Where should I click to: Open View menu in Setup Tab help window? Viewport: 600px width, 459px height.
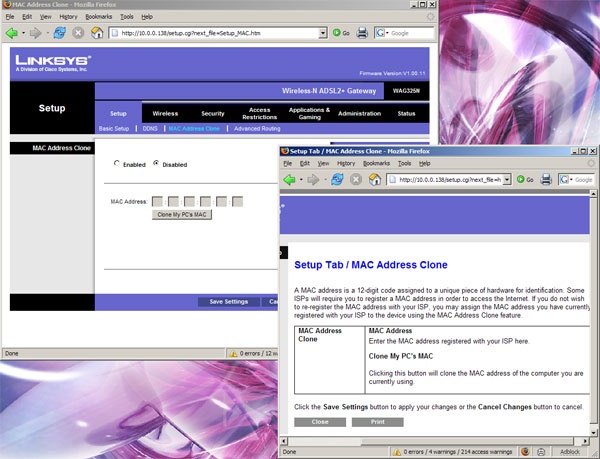323,163
